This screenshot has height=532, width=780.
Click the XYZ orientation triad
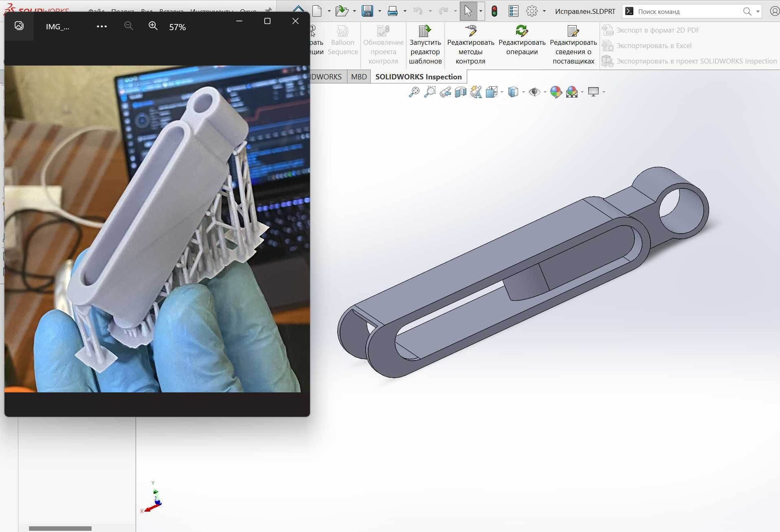pyautogui.click(x=152, y=497)
